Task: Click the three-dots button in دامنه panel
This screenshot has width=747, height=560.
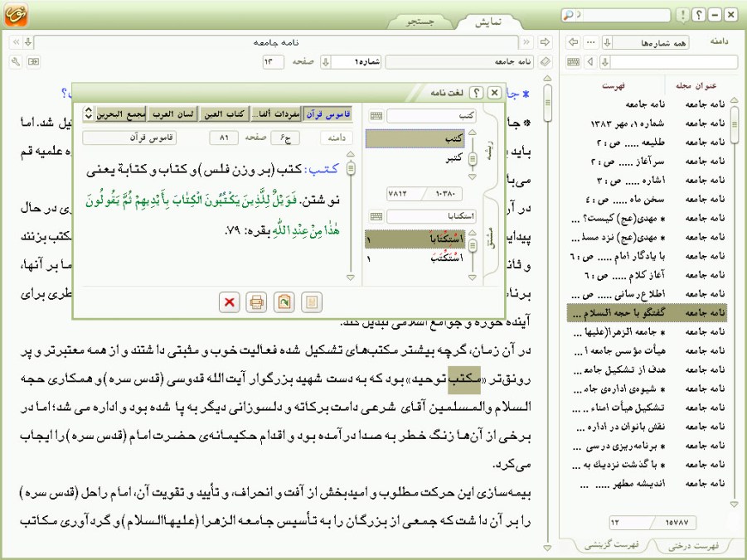Action: pos(591,42)
